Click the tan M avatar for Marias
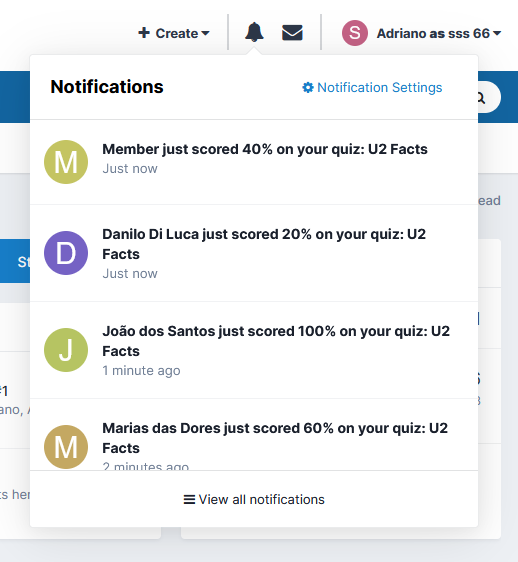Image resolution: width=518 pixels, height=562 pixels. coord(66,447)
